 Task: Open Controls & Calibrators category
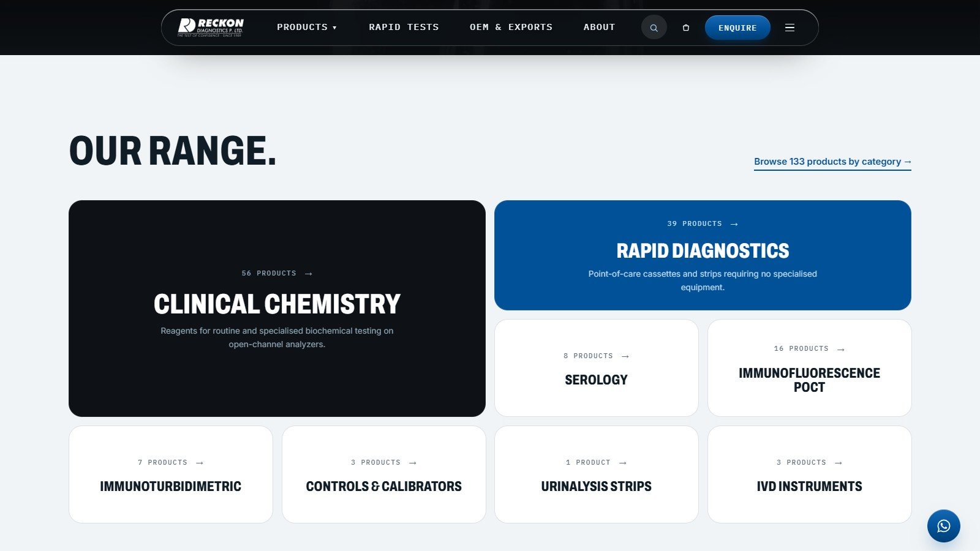click(x=383, y=474)
